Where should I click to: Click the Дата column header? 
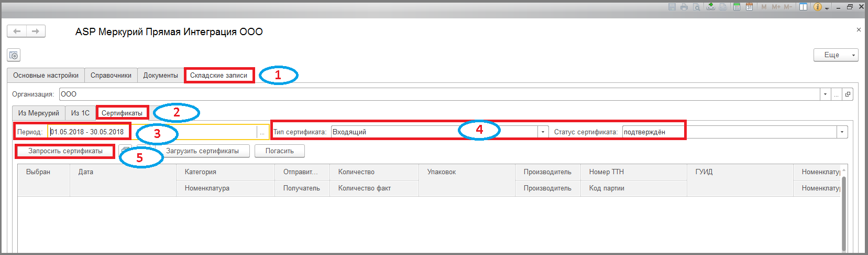point(123,180)
